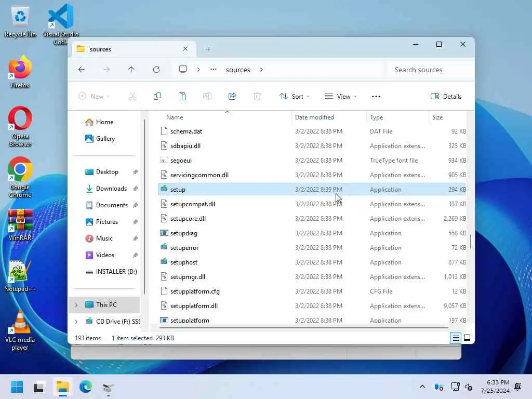This screenshot has height=399, width=532.
Task: Select the setupdiag application file
Action: tap(312, 233)
